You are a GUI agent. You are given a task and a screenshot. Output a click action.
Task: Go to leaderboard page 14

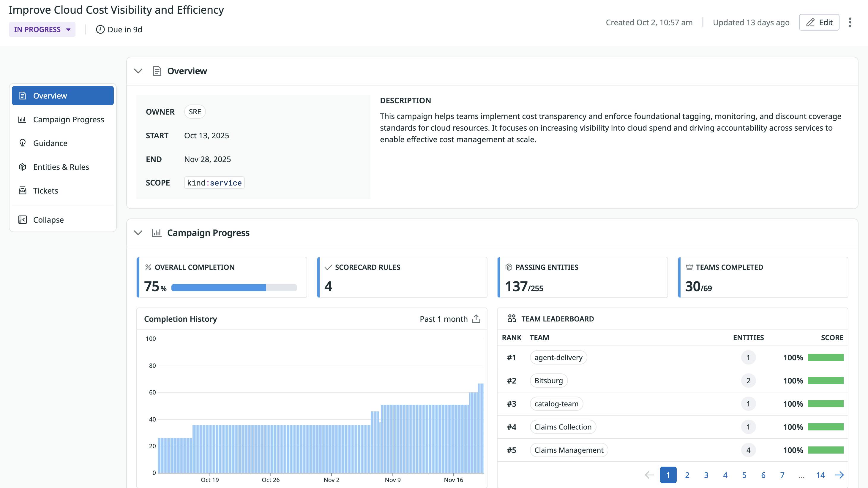click(820, 475)
